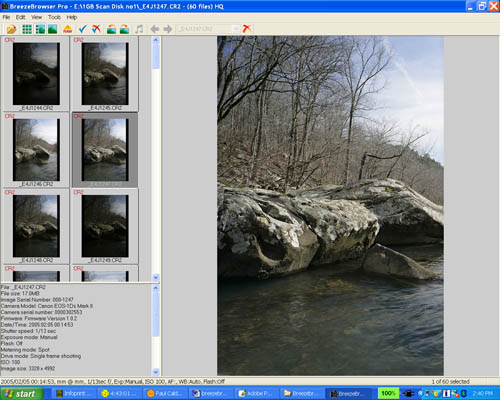Open the Tools menu
Viewport: 500px width, 400px height.
[54, 17]
